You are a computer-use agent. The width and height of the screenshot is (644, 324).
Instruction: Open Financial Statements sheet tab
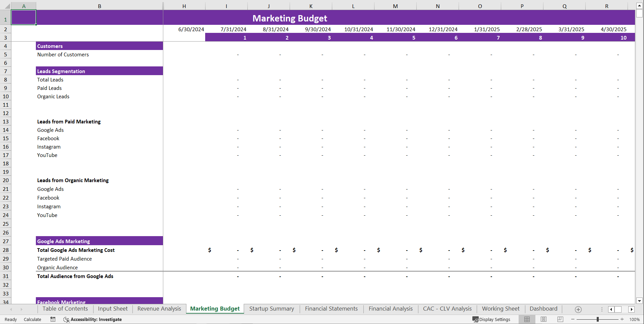[x=331, y=309]
